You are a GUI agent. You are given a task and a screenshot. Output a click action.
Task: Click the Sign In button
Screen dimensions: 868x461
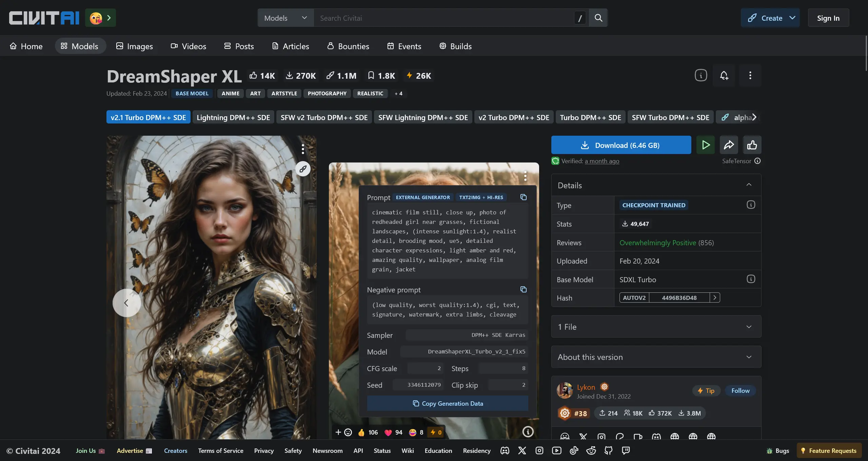(x=828, y=18)
